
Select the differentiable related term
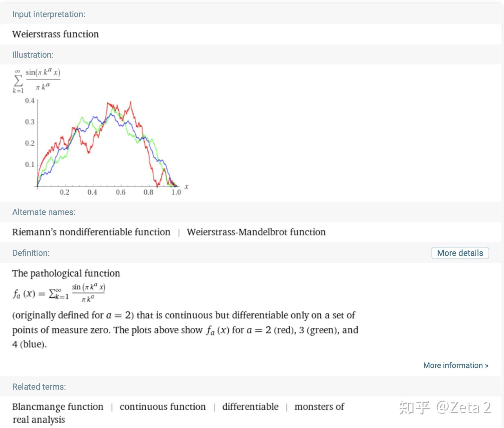[250, 407]
